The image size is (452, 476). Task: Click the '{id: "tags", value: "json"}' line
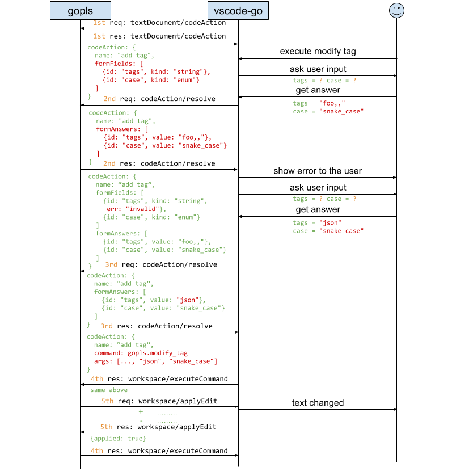(154, 300)
